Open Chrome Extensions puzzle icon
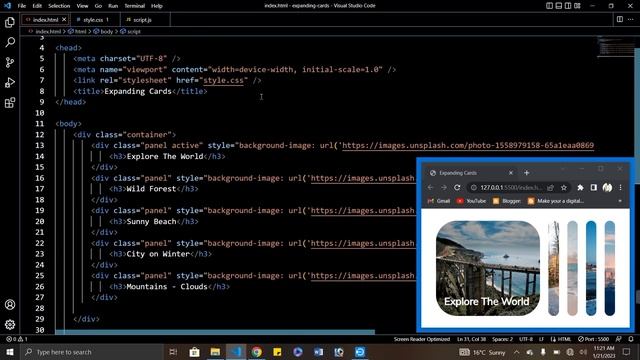Screen dimensions: 640x360 click(580, 187)
